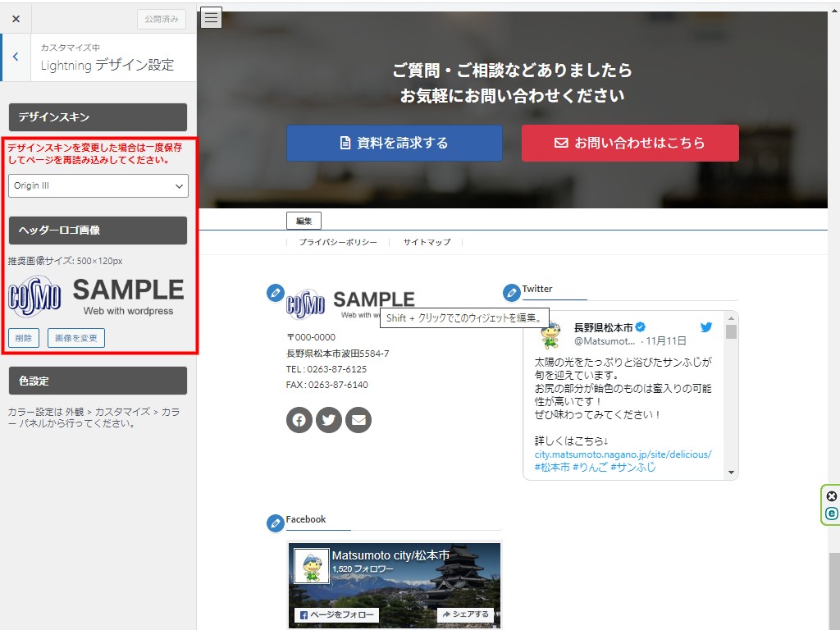Expand the Origin III design skin dropdown
This screenshot has height=630, width=840.
(x=98, y=185)
